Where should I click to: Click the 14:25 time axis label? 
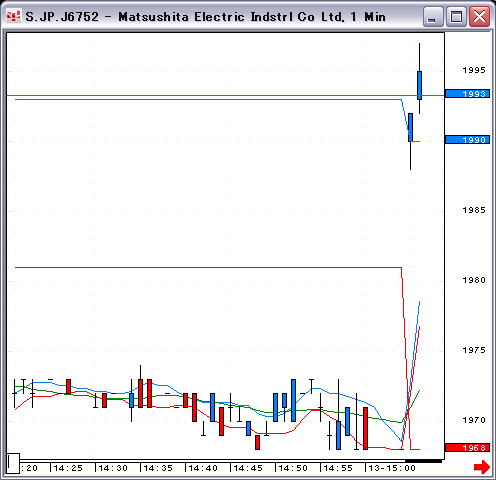pos(68,468)
